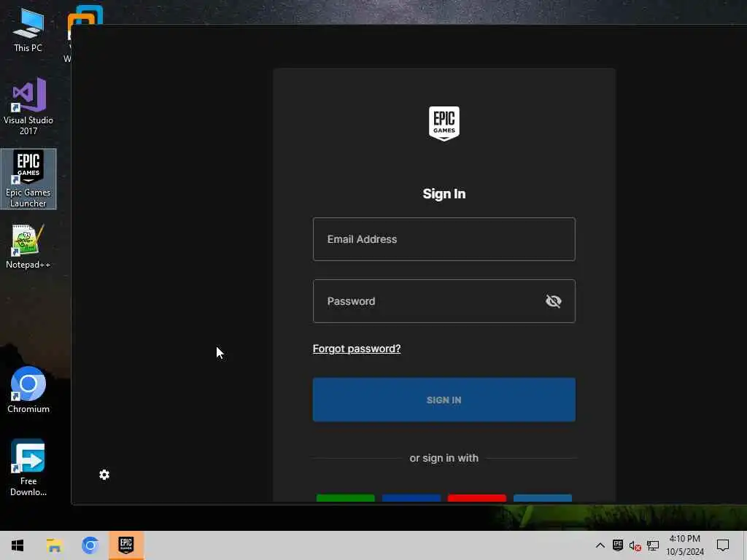This screenshot has height=560, width=747.
Task: Open the Windows Start menu
Action: 18,545
